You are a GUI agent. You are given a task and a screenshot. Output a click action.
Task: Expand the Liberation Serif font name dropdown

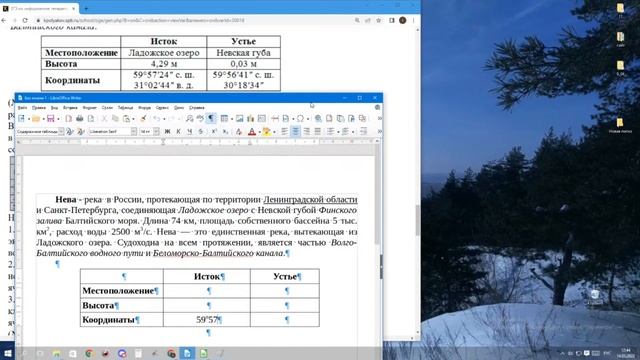click(x=133, y=131)
